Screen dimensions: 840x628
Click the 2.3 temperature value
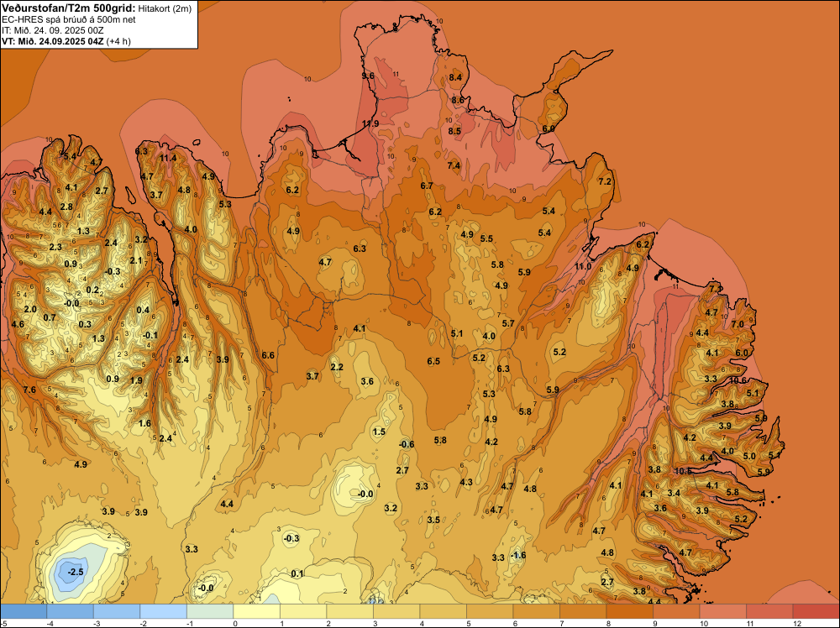pos(55,248)
